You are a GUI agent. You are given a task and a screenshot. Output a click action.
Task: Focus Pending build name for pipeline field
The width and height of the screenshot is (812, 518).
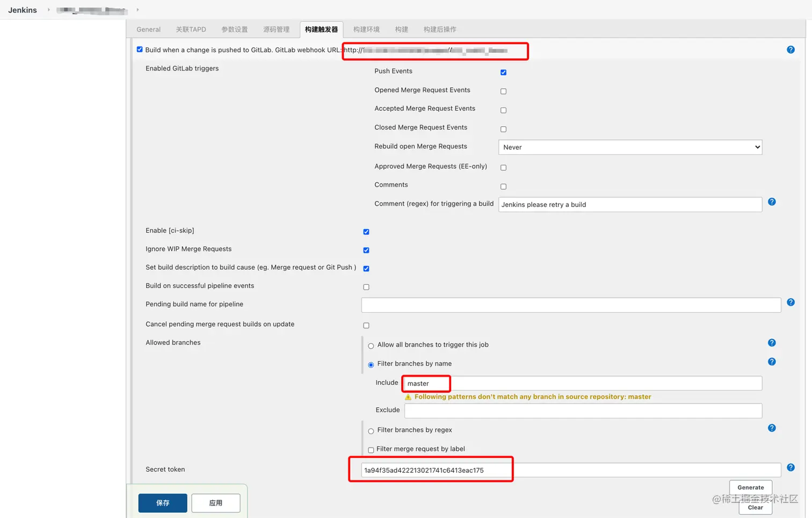[571, 305]
